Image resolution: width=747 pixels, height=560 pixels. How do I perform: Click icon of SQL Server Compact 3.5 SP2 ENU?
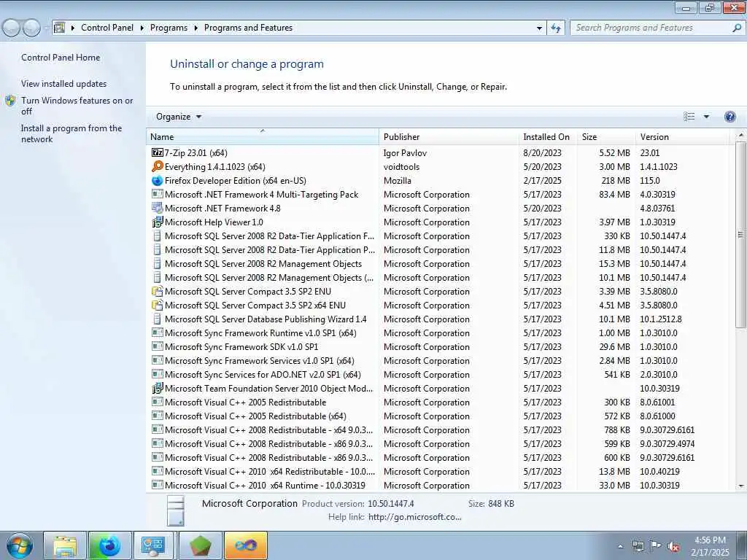158,292
